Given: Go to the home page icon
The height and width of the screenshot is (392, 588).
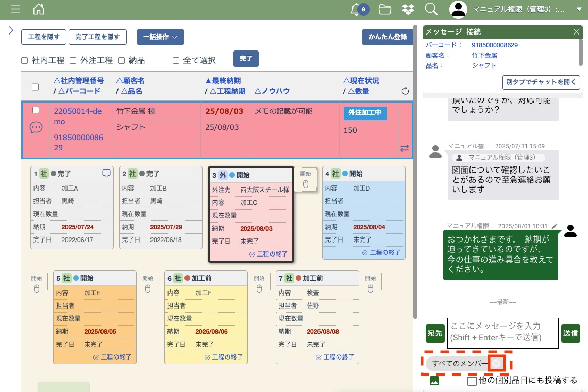Looking at the screenshot, I should (38, 9).
